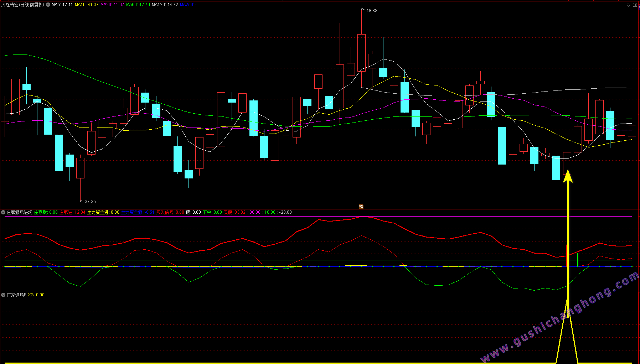
Task: Click the 主力资金撤: -0.51 value
Action: (x=138, y=212)
